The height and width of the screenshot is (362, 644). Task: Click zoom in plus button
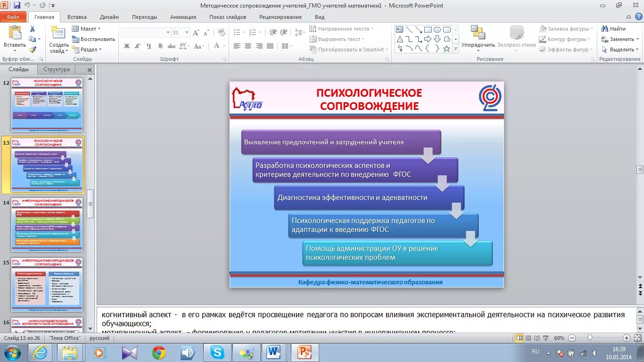[626, 338]
